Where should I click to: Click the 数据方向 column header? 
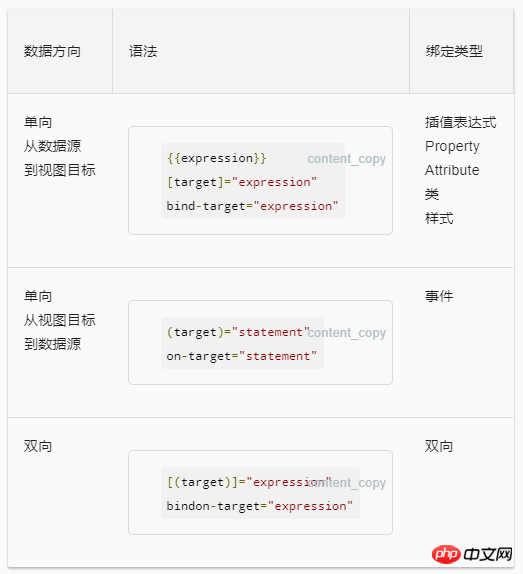click(52, 51)
